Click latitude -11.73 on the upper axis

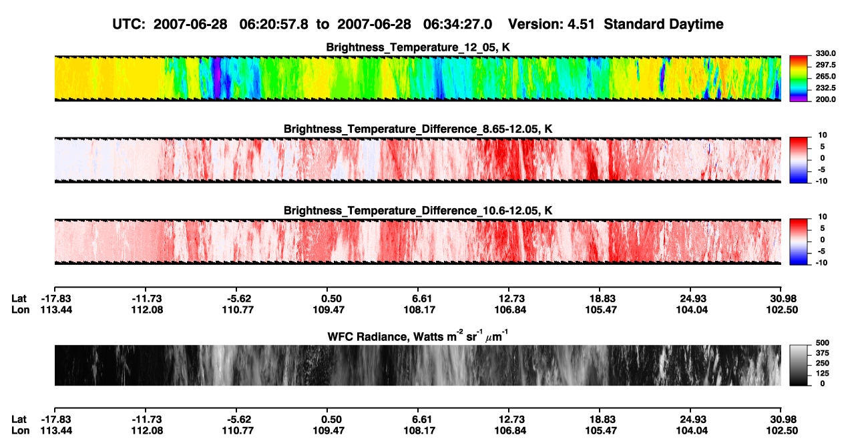pos(146,299)
